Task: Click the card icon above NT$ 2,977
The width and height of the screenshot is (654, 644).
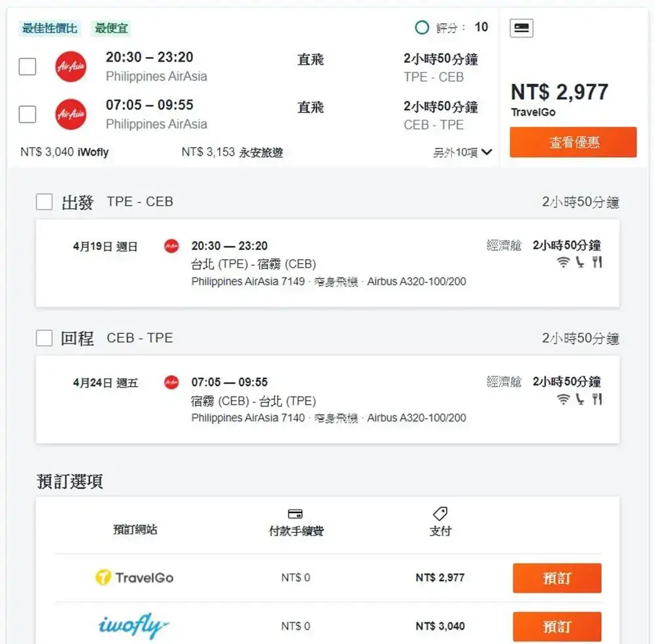Action: click(x=521, y=28)
